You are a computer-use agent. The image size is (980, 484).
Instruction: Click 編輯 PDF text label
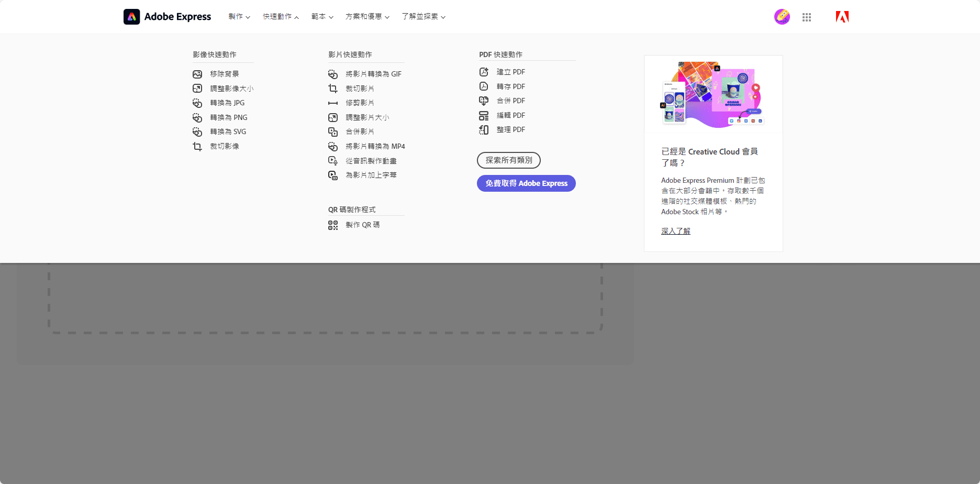511,115
